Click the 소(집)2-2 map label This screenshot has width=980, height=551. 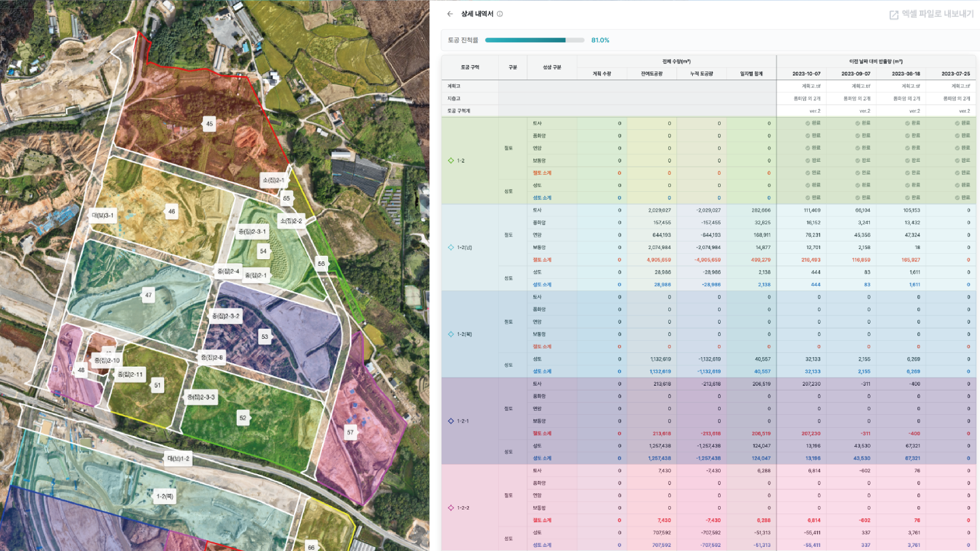pos(291,221)
